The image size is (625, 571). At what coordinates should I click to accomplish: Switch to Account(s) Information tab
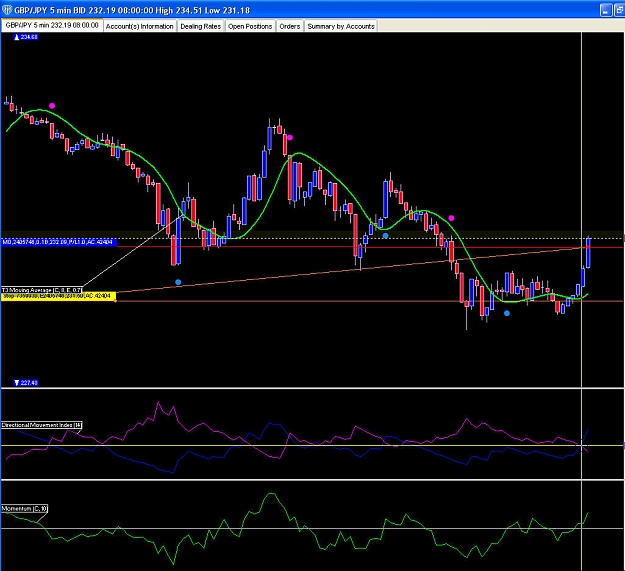tap(140, 26)
